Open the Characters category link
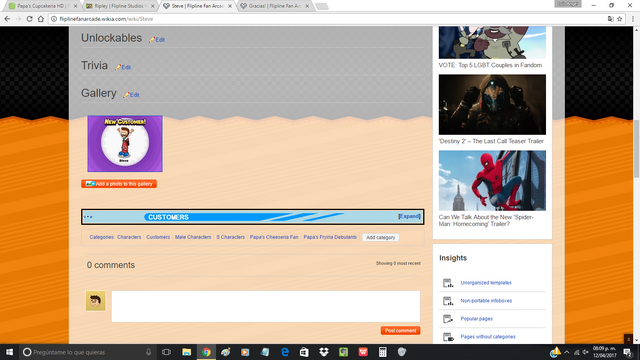Screen dimensions: 640x360 point(129,237)
